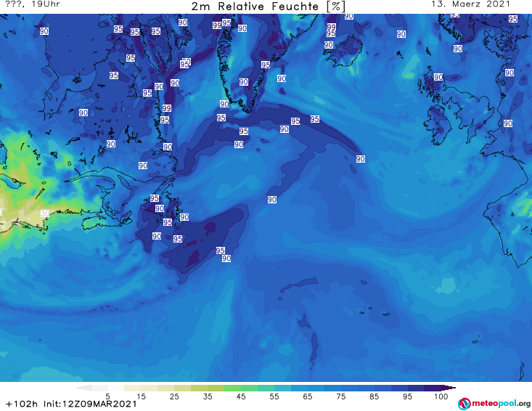The image size is (532, 411).
Task: Click the '2m Relative Feuchte [%]' map title
Action: point(268,7)
